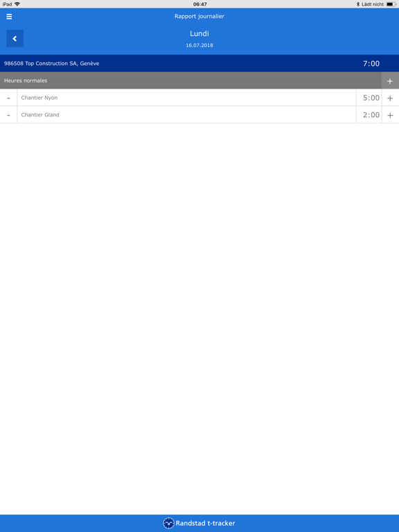Tap the Heures normales label
Viewport: 399px width, 532px height.
[x=26, y=81]
